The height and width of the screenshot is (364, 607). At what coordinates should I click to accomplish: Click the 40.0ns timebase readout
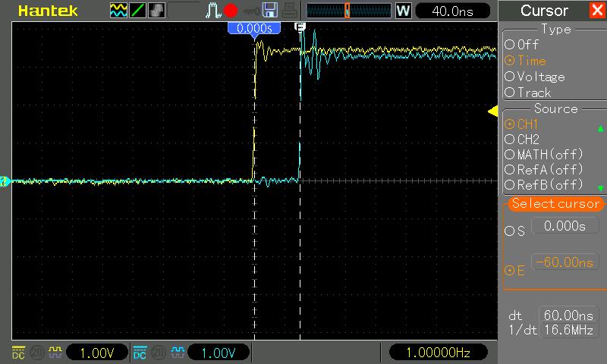coord(451,11)
